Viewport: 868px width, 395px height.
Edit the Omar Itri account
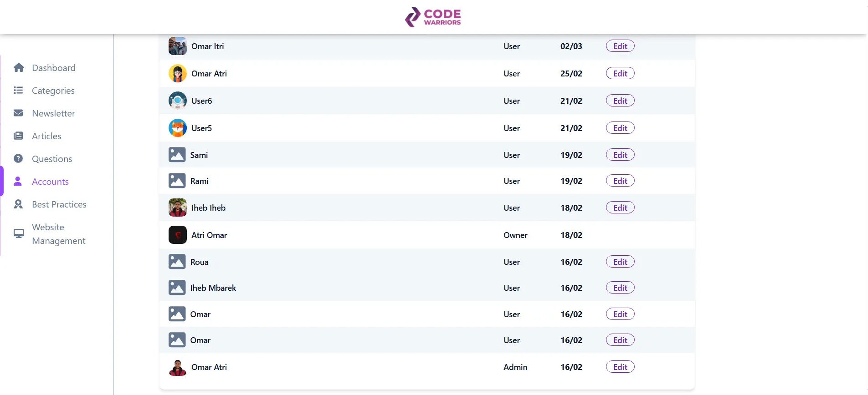[620, 46]
